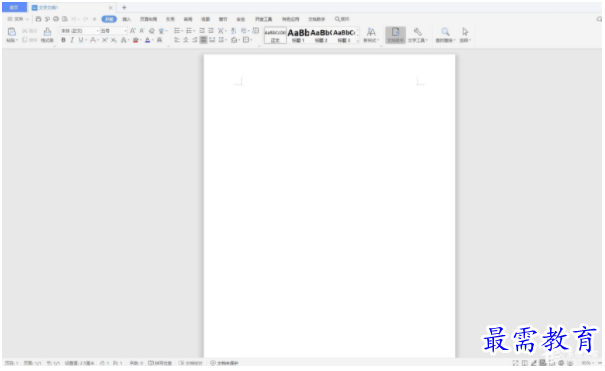Click the Cut scissors icon
This screenshot has width=605, height=371.
(25, 30)
